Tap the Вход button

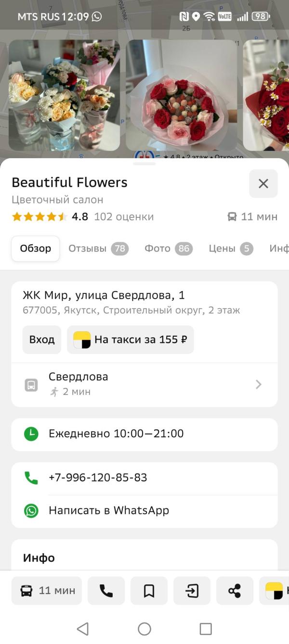pyautogui.click(x=41, y=339)
